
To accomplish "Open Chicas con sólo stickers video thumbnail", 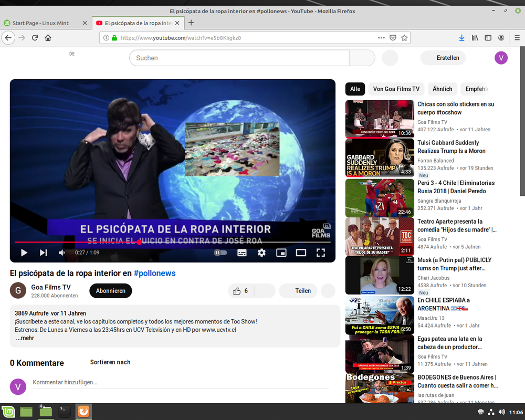I will pos(380,119).
